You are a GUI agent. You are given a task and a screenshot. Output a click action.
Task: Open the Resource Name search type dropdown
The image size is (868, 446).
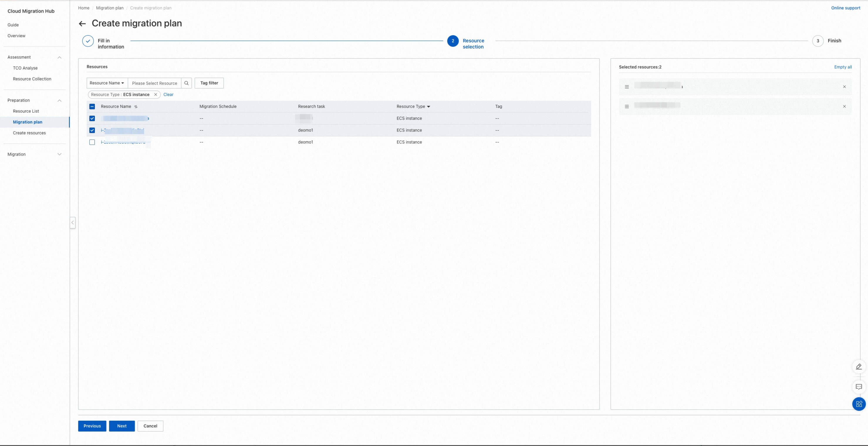pos(107,83)
